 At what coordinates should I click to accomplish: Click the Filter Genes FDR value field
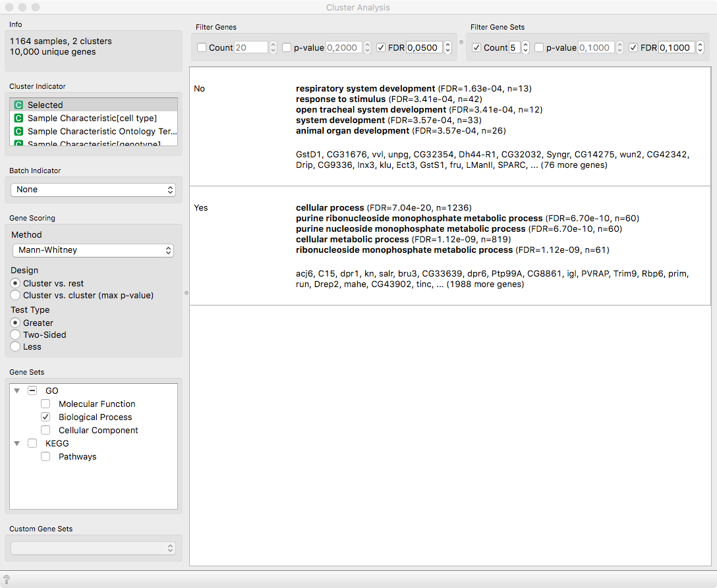point(424,47)
